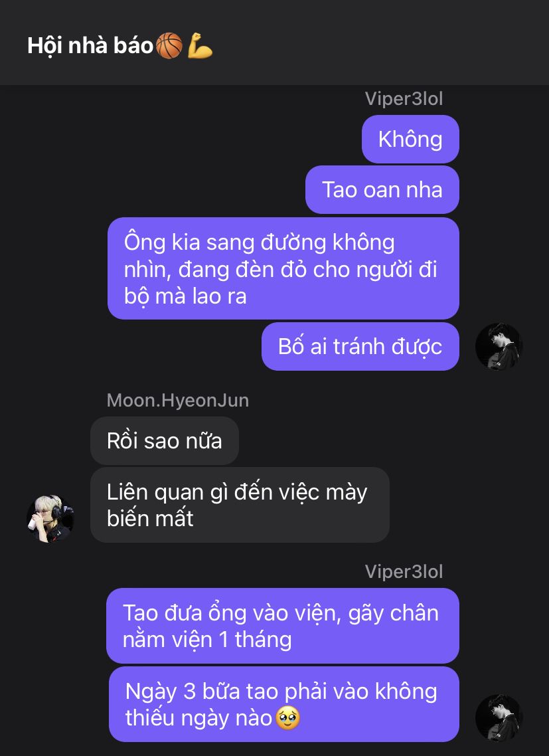This screenshot has height=756, width=549.
Task: Select the 'Không' message bubble
Action: [x=410, y=140]
